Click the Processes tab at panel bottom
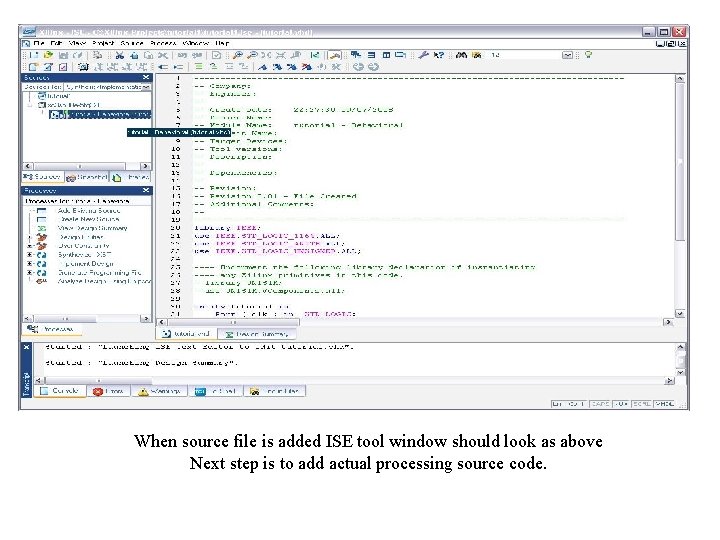This screenshot has height=540, width=720. [52, 329]
